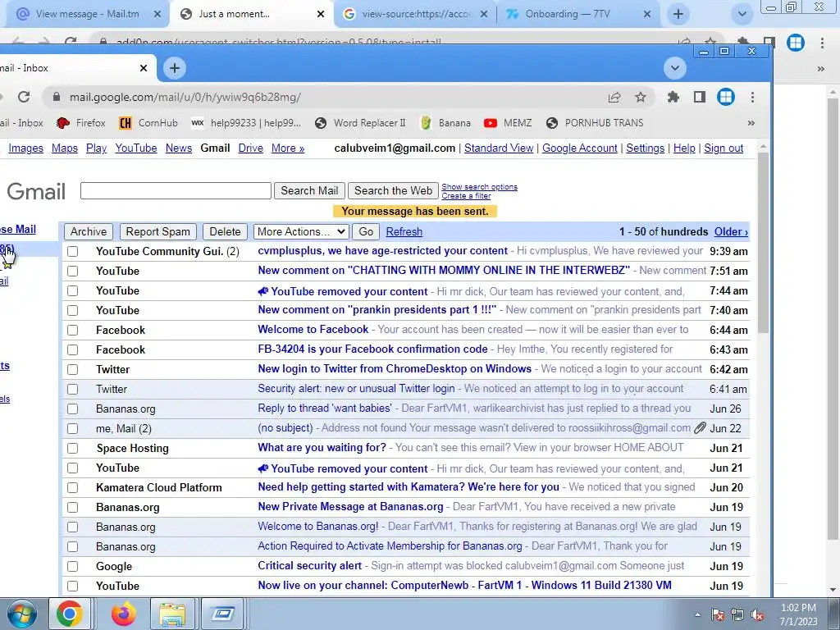The height and width of the screenshot is (630, 840).
Task: Click the Delete button
Action: [225, 231]
